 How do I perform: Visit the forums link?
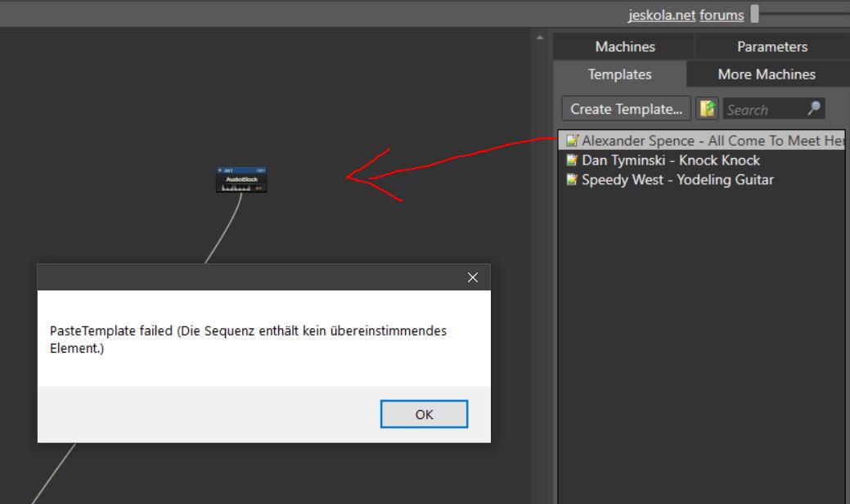(x=722, y=15)
